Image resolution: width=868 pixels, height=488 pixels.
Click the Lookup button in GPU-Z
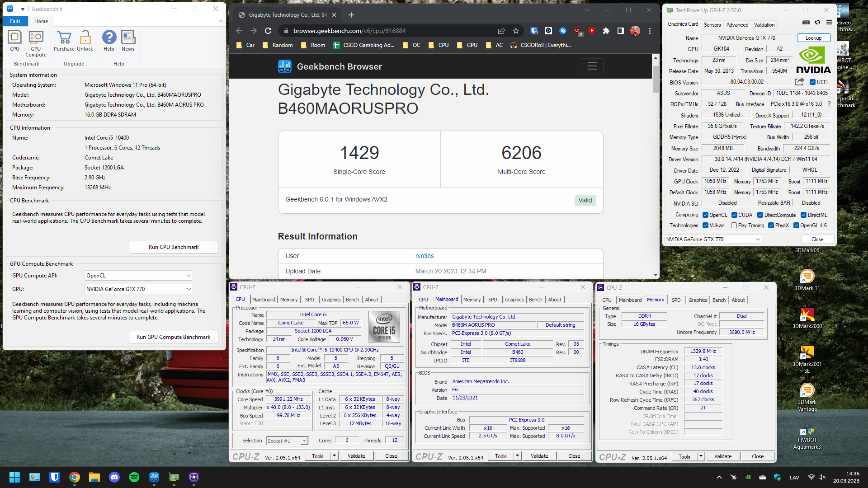(x=813, y=38)
